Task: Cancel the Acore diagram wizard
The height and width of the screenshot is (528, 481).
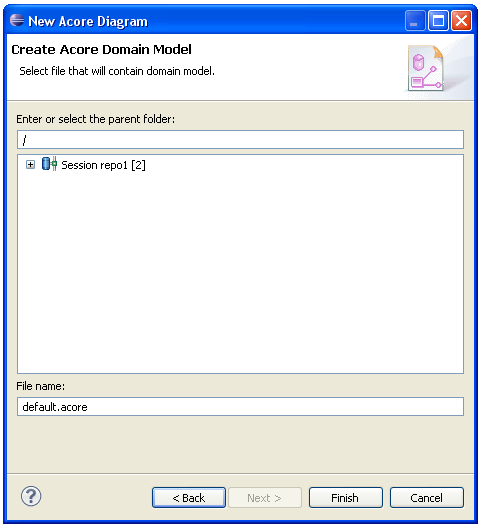Action: (427, 497)
